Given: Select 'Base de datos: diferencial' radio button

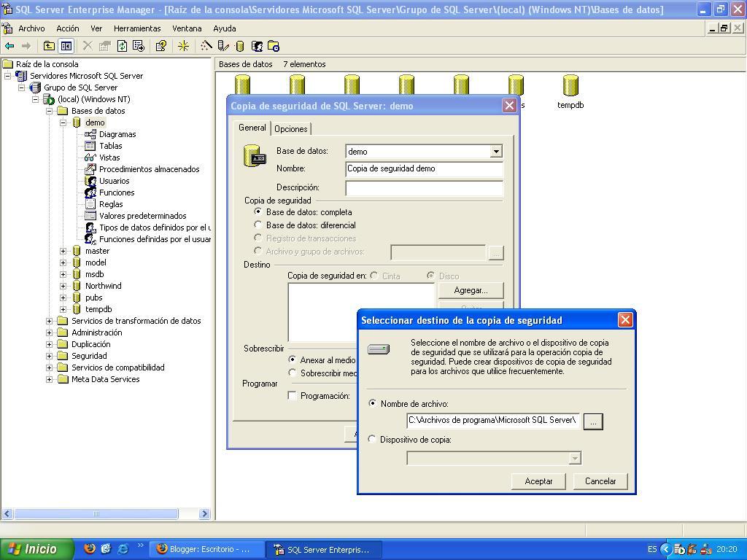Looking at the screenshot, I should click(x=258, y=225).
